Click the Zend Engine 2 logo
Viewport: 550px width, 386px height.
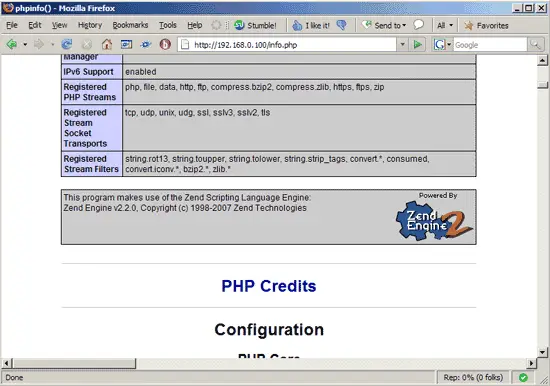(x=434, y=221)
